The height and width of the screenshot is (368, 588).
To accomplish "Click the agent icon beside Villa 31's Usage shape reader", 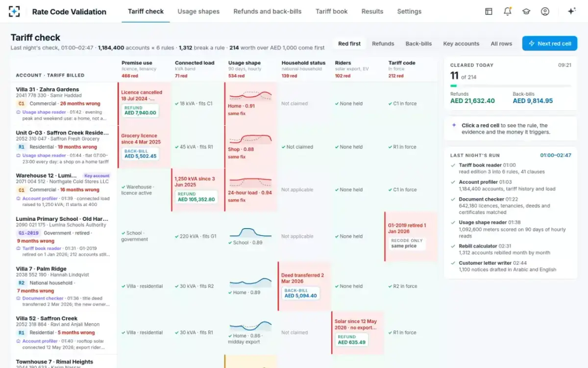I will point(19,112).
